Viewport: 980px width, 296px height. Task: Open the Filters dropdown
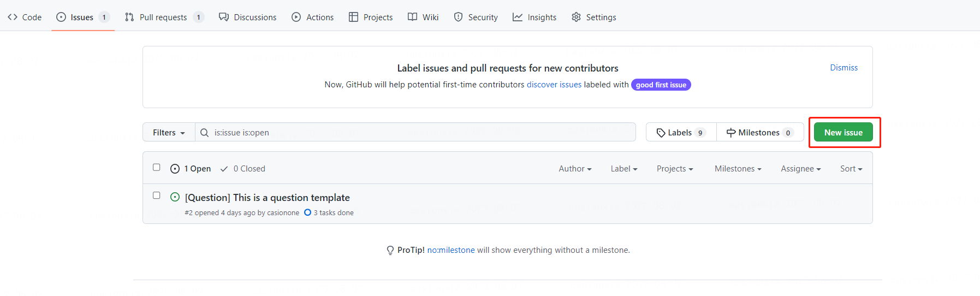pos(169,133)
